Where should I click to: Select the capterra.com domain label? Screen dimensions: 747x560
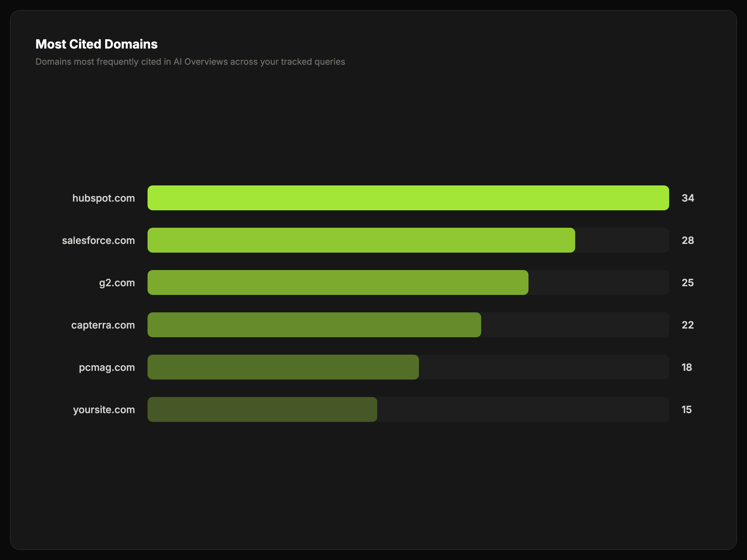pos(103,325)
